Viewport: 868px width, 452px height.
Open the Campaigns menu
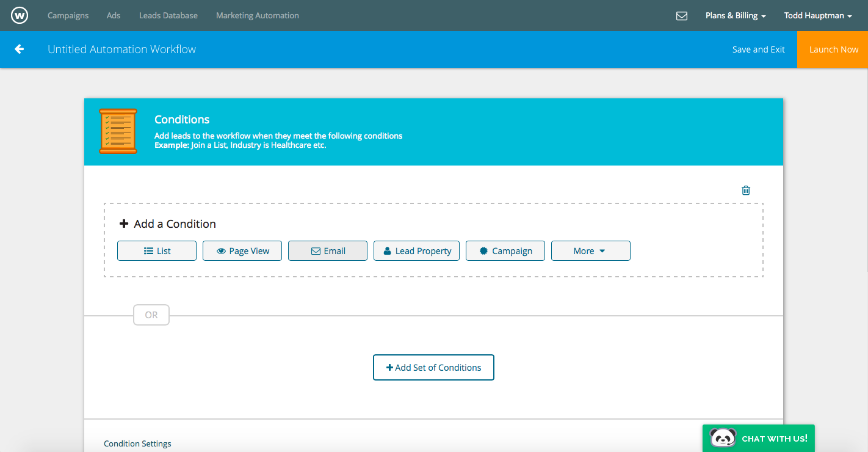point(68,15)
